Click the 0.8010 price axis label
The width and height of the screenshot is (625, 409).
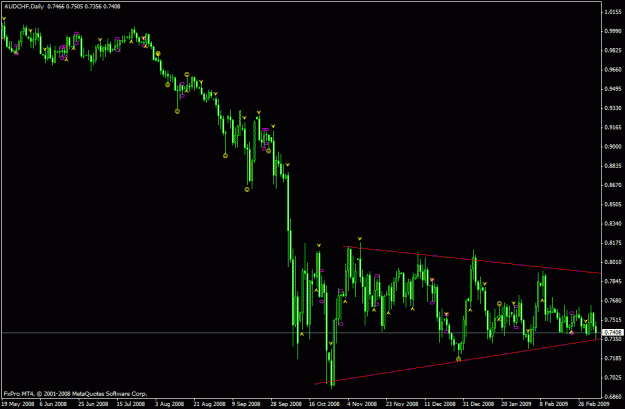[x=613, y=262]
